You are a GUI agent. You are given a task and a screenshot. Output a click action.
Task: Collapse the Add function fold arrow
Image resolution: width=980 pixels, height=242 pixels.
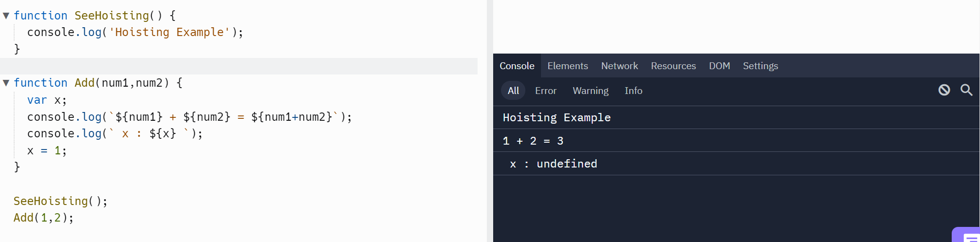tap(6, 83)
